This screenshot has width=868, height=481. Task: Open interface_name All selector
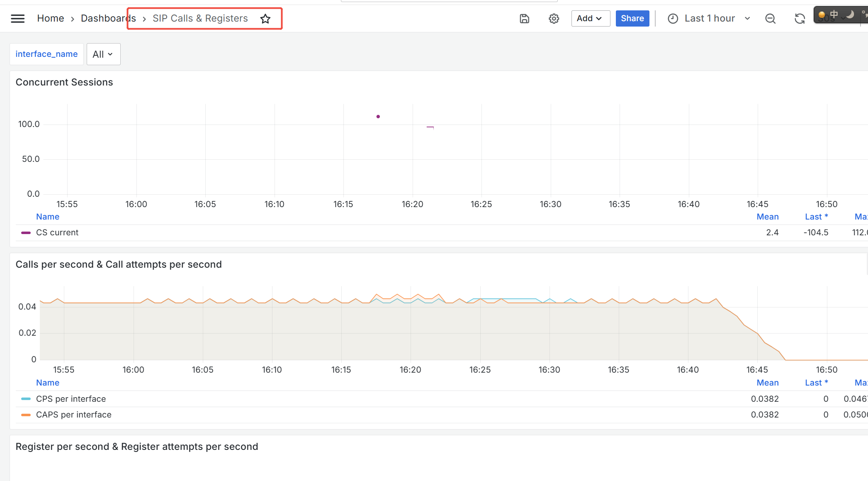[103, 54]
